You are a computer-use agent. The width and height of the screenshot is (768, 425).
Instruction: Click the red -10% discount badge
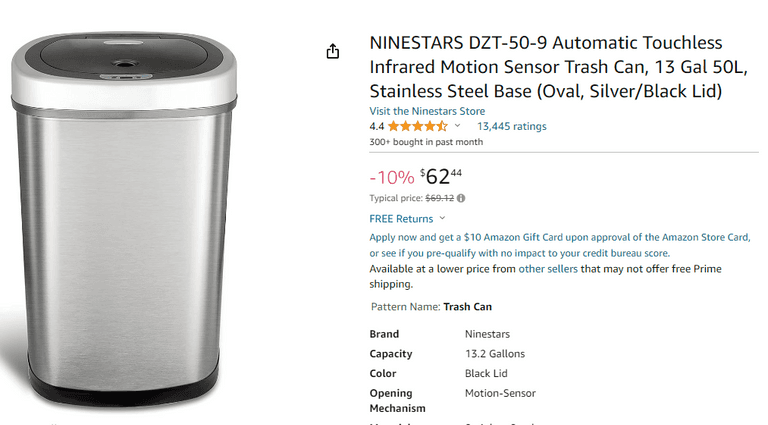[391, 177]
